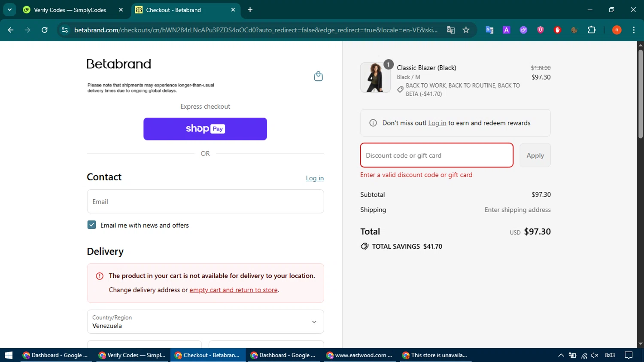Click the network tray icon

coord(584,355)
